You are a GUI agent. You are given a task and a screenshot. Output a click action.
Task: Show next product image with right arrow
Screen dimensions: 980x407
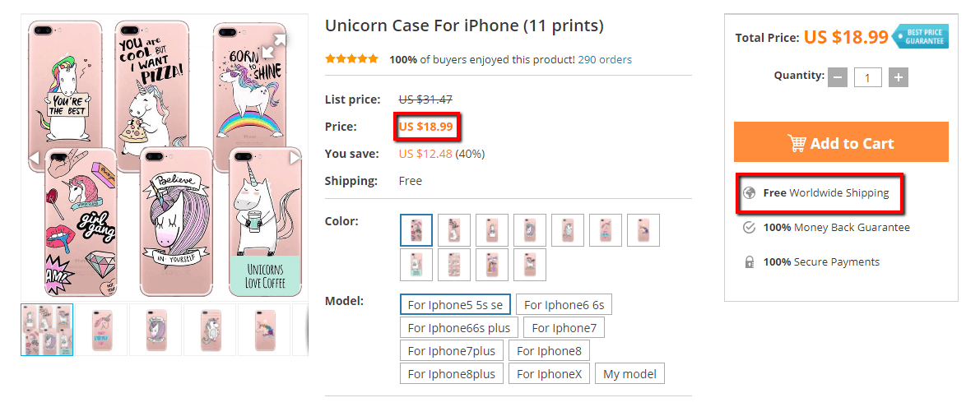click(x=295, y=157)
